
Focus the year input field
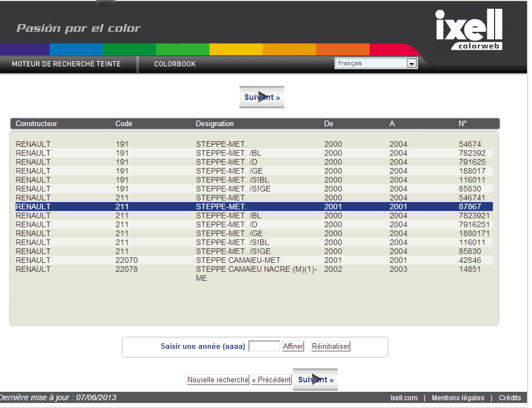click(x=264, y=347)
